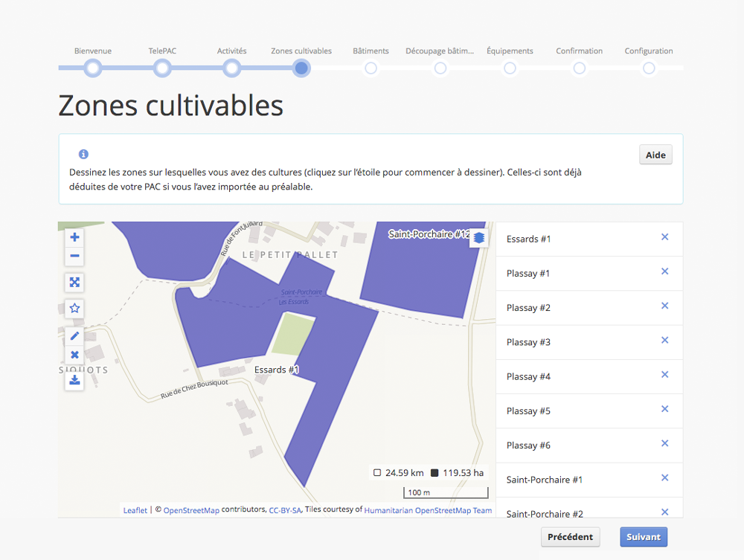Open OpenStreetMap contributors link
The image size is (744, 560).
(191, 510)
